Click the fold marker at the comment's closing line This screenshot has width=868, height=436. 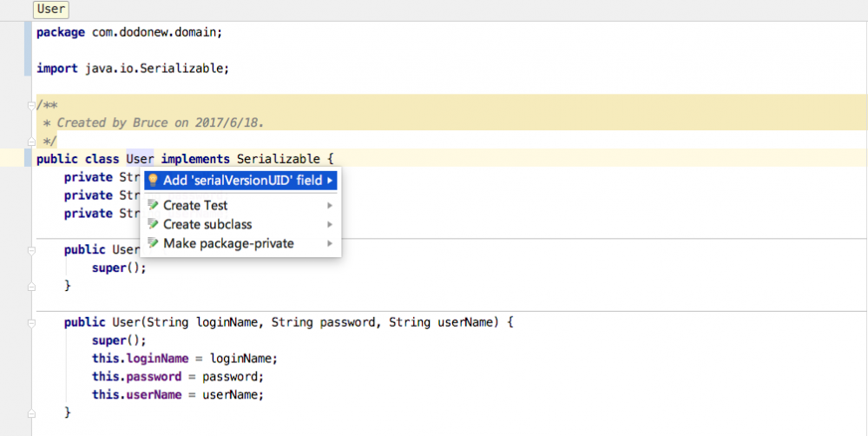(31, 141)
